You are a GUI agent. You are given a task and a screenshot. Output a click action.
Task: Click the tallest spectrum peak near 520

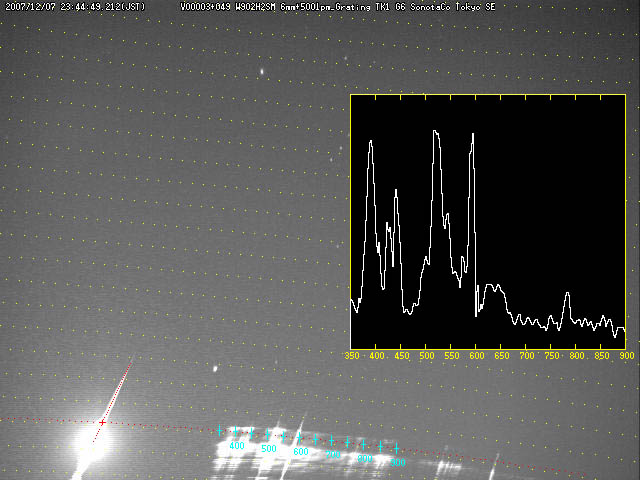click(x=435, y=132)
